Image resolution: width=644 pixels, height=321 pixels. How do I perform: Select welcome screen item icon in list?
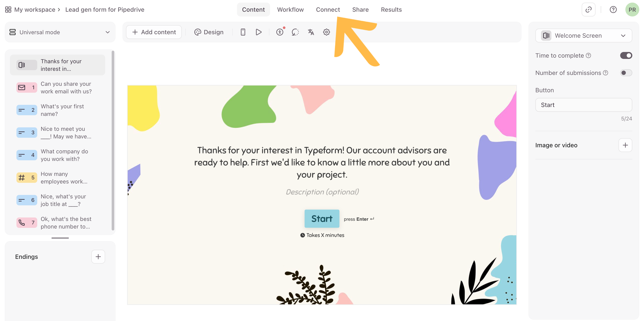tap(26, 65)
